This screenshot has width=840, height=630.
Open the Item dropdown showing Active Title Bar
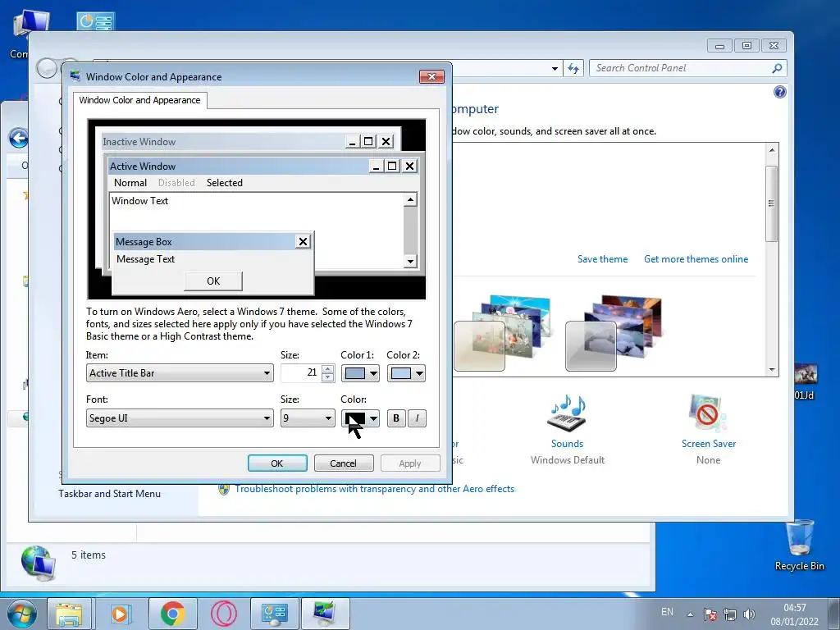coord(180,373)
